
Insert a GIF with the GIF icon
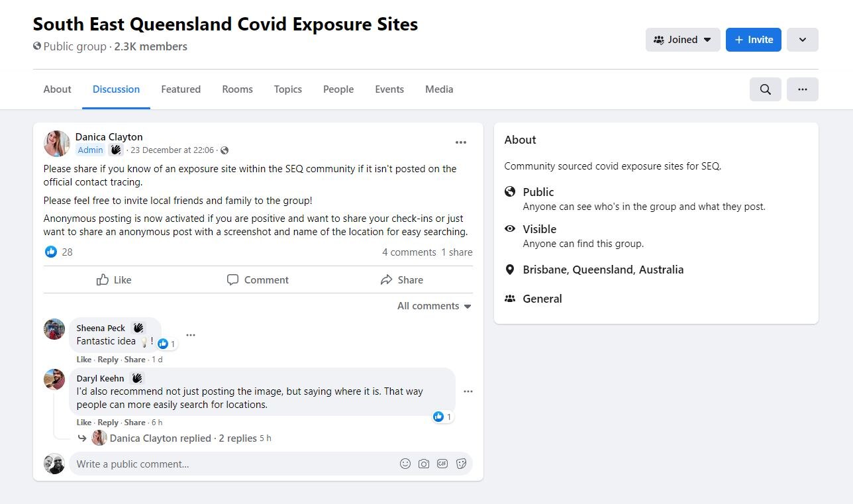(442, 464)
